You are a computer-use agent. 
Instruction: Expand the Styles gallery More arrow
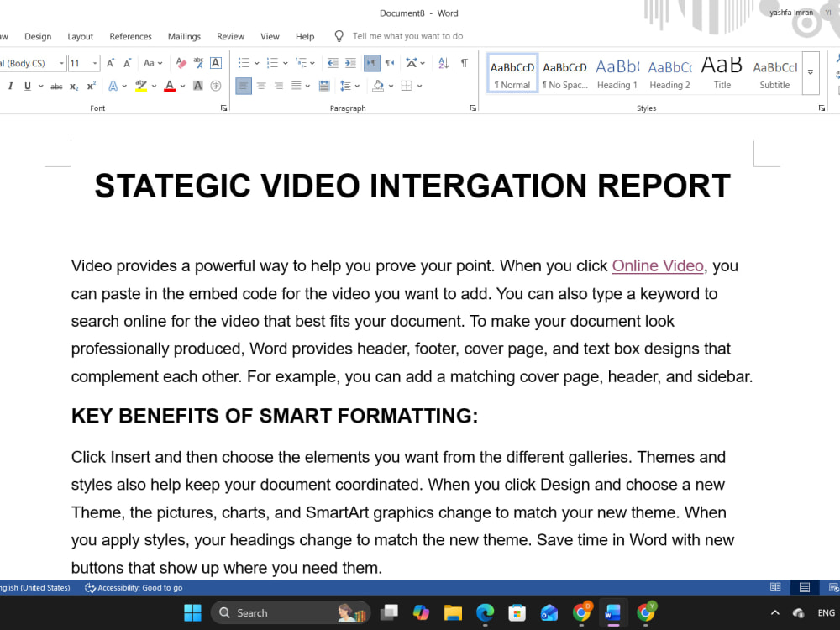click(x=811, y=72)
